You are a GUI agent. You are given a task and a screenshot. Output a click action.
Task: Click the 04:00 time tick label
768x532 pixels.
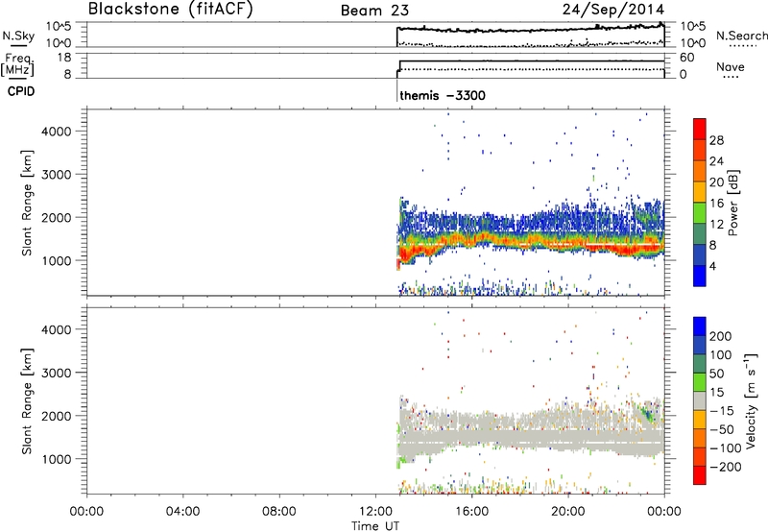(x=183, y=512)
